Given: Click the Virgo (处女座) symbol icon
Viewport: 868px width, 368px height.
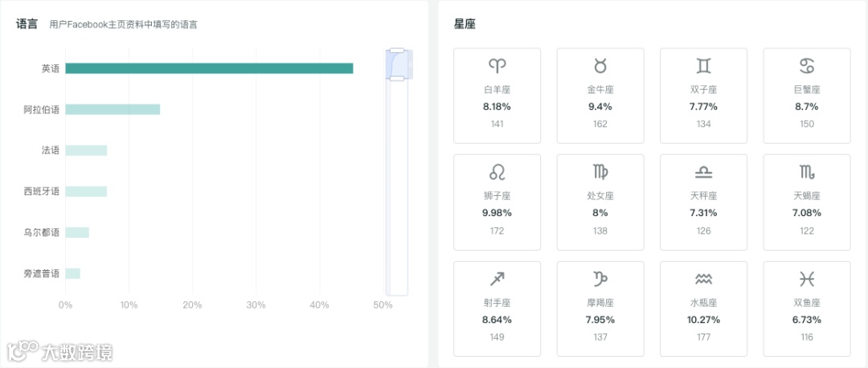Looking at the screenshot, I should click(x=600, y=172).
